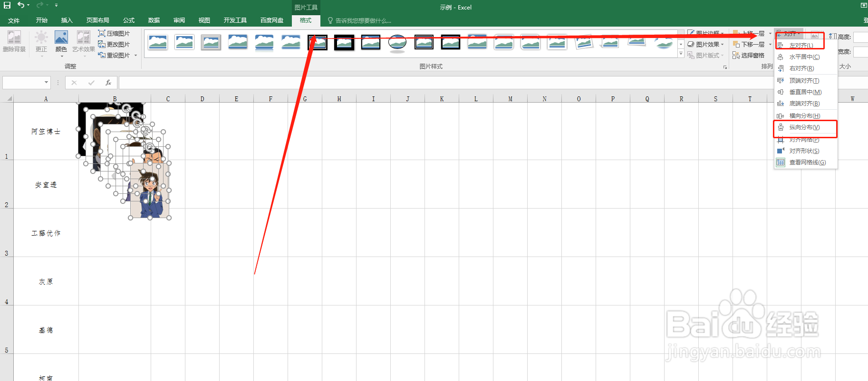Image resolution: width=868 pixels, height=381 pixels.
Task: Choose 水平居中(C) from align menu
Action: click(x=806, y=57)
